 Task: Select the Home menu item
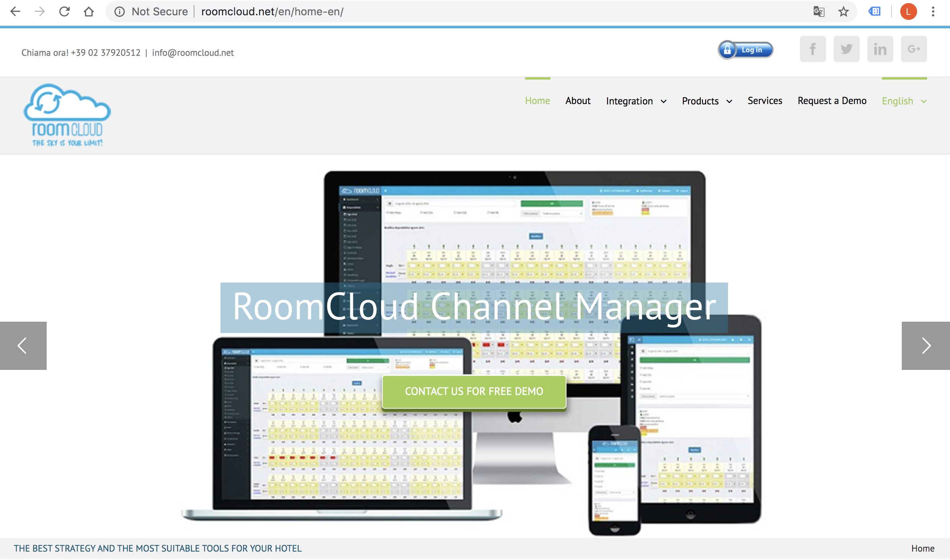537,101
